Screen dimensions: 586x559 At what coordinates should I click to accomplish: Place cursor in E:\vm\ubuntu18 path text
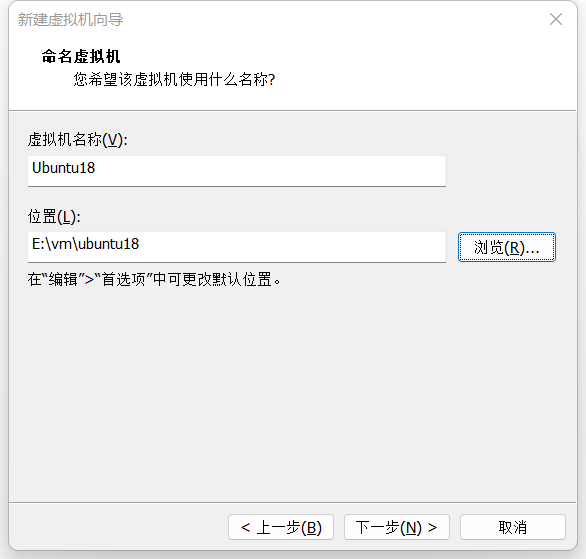point(86,244)
